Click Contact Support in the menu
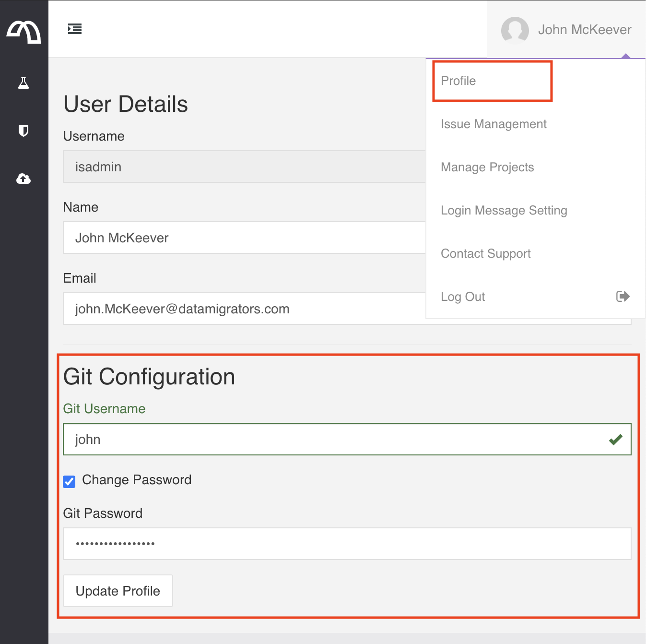This screenshot has height=644, width=646. coord(485,254)
